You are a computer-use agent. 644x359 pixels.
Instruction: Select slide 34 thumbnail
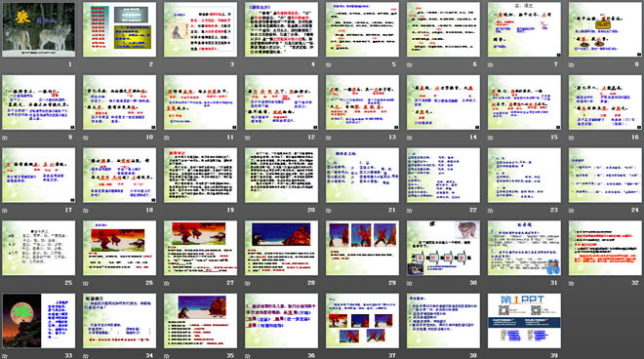coord(119,320)
